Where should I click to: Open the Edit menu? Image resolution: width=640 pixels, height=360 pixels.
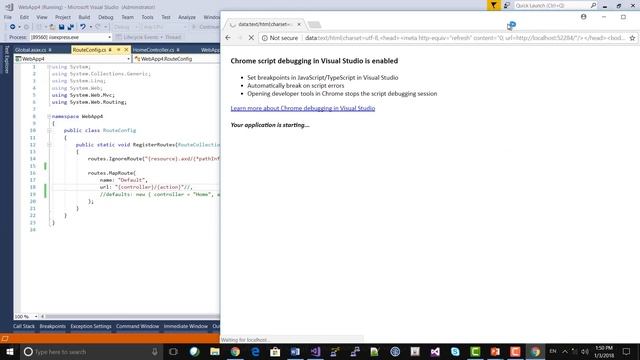(24, 17)
